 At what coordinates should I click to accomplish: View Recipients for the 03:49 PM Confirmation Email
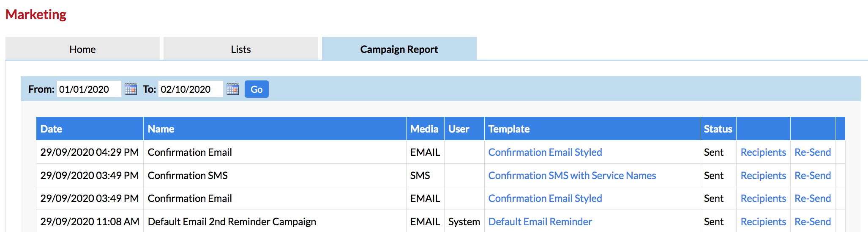click(x=763, y=199)
